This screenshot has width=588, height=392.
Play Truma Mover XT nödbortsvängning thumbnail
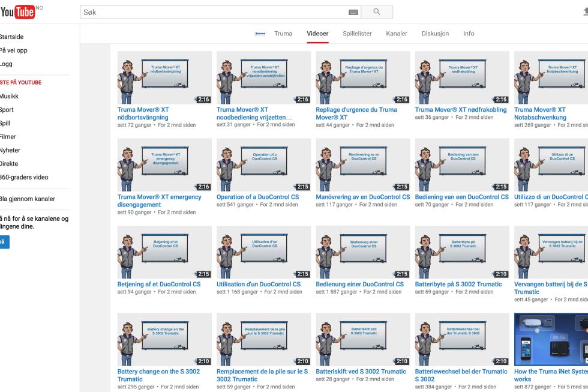coord(164,77)
